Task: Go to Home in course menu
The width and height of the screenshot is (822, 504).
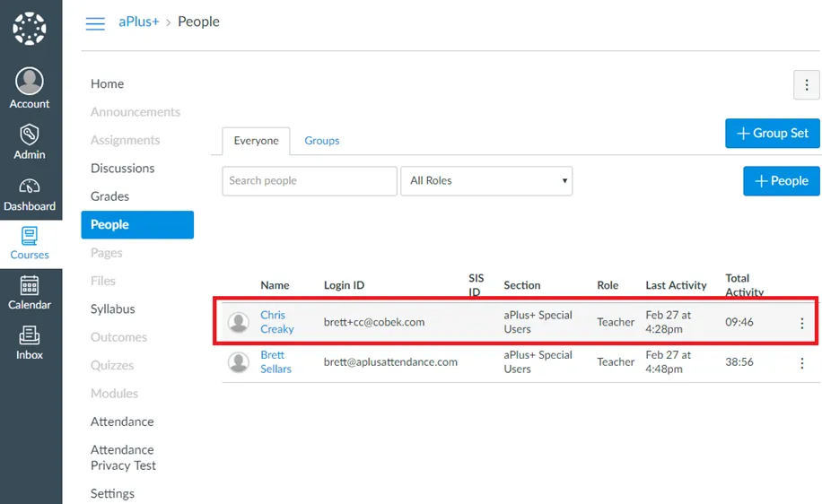Action: coord(107,83)
